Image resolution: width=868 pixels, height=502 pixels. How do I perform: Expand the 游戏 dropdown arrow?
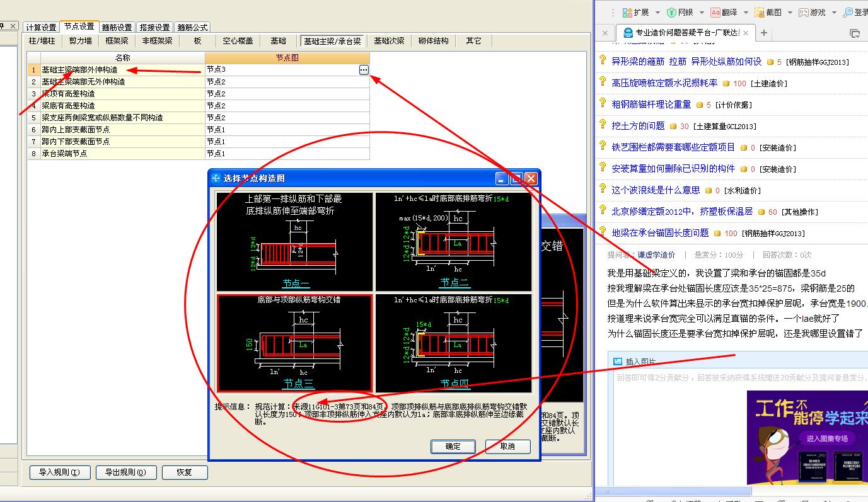833,13
